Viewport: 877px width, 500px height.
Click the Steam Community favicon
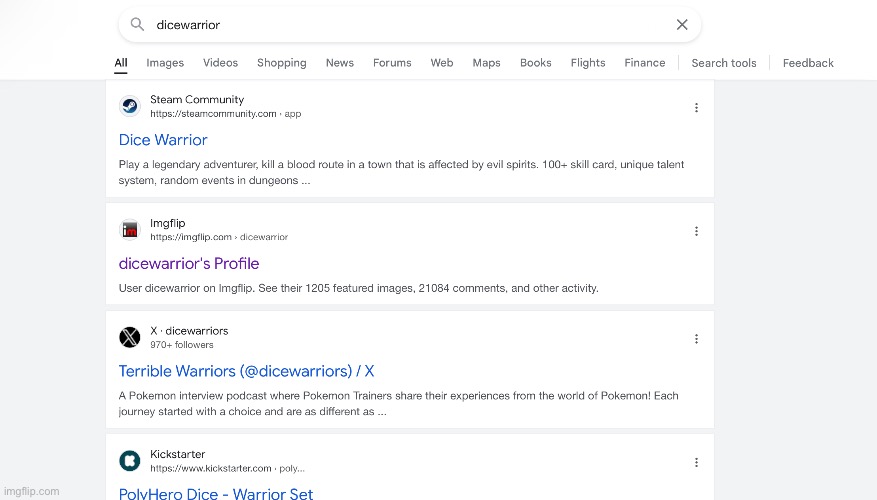point(130,106)
